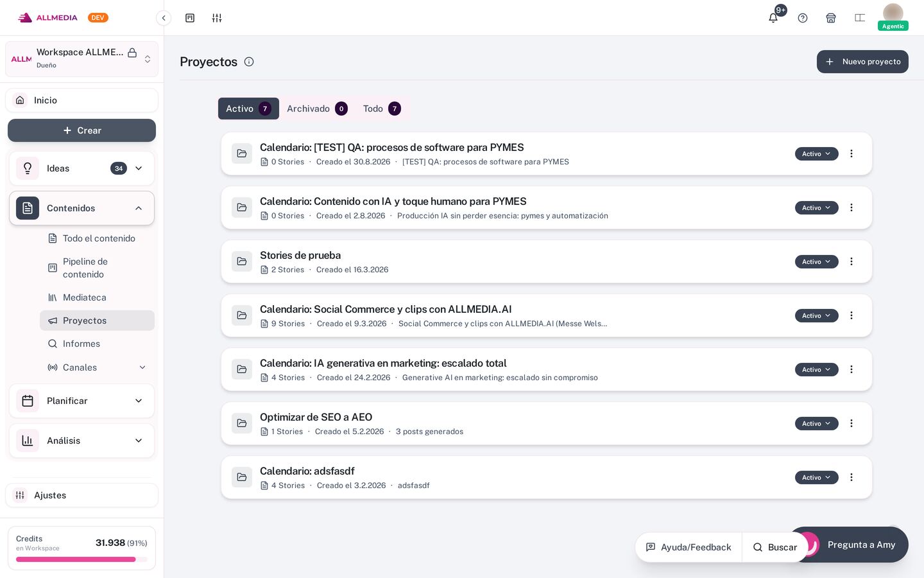
Task: Click the lock icon next to workspace name
Action: click(132, 53)
